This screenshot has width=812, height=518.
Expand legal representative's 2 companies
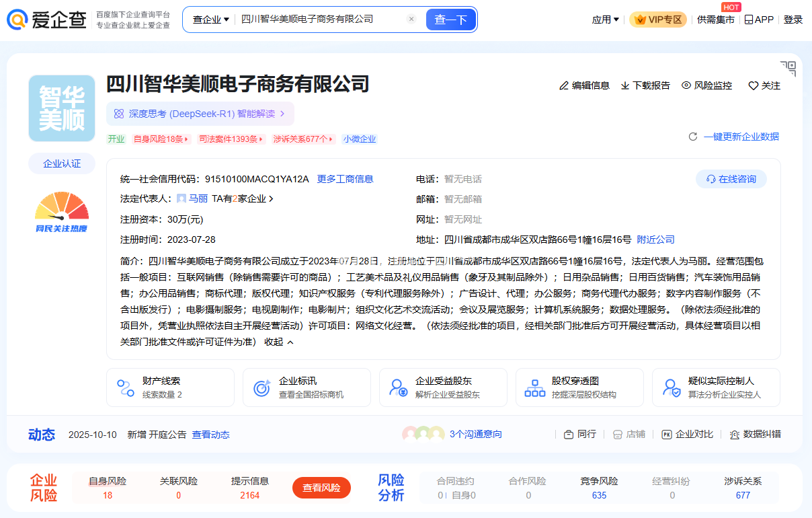243,199
